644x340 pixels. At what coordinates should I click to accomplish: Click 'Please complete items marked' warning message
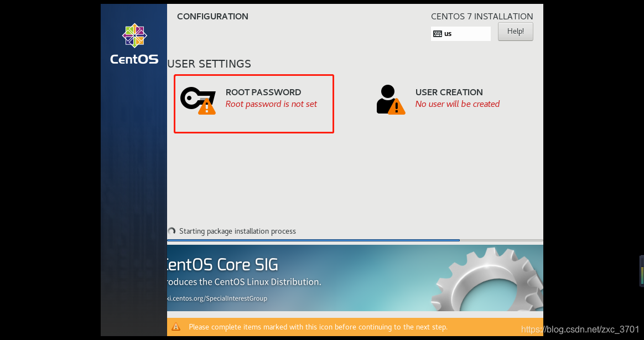click(x=318, y=327)
